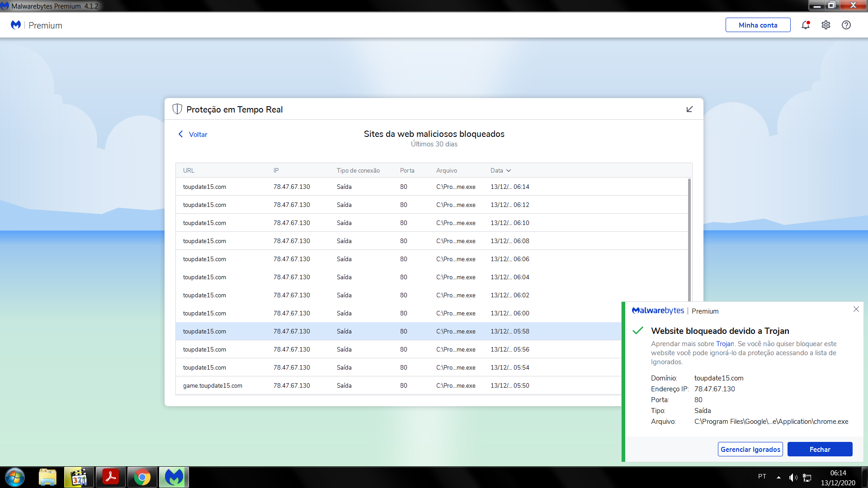Select the row dated 06:06
The width and height of the screenshot is (868, 488).
432,259
